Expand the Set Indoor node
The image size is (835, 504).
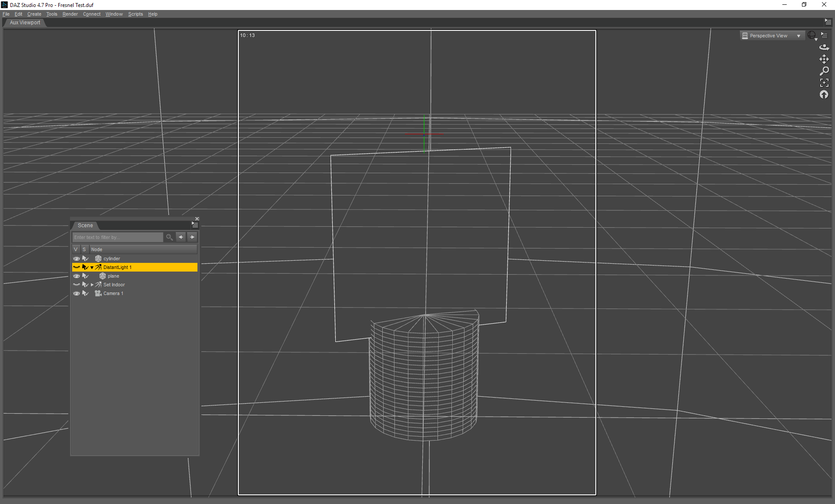(92, 285)
